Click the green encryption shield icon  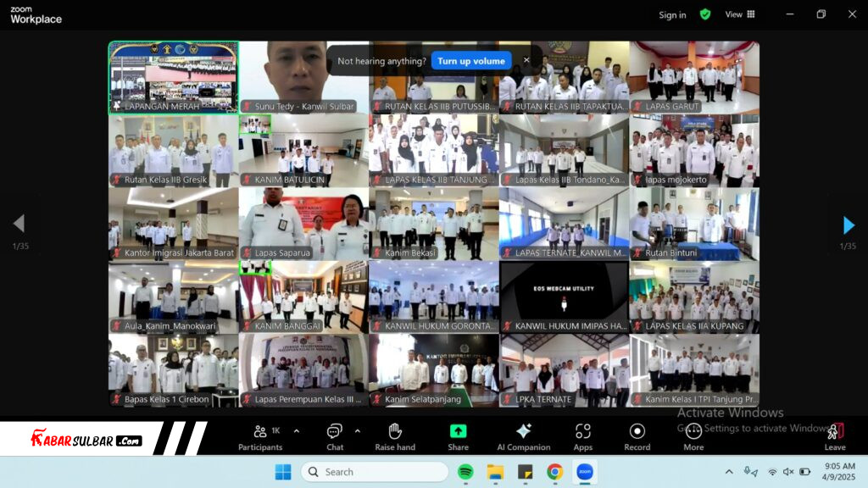tap(705, 14)
